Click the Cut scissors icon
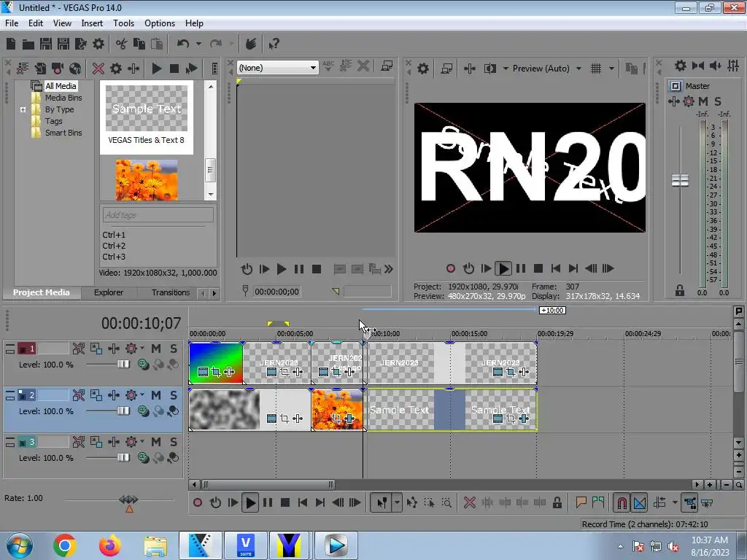The width and height of the screenshot is (747, 560). point(122,44)
